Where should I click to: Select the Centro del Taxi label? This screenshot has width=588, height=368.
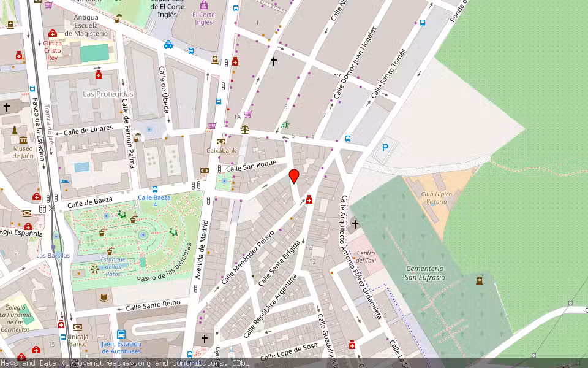tap(366, 257)
